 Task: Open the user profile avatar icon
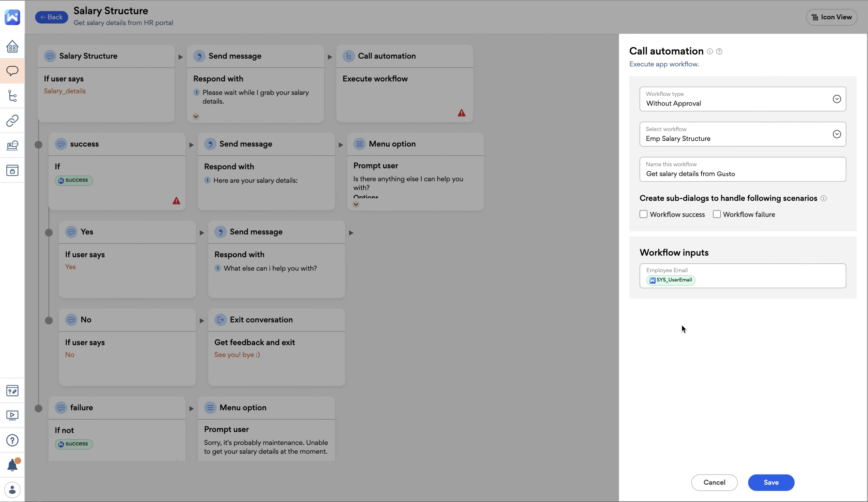pyautogui.click(x=12, y=490)
